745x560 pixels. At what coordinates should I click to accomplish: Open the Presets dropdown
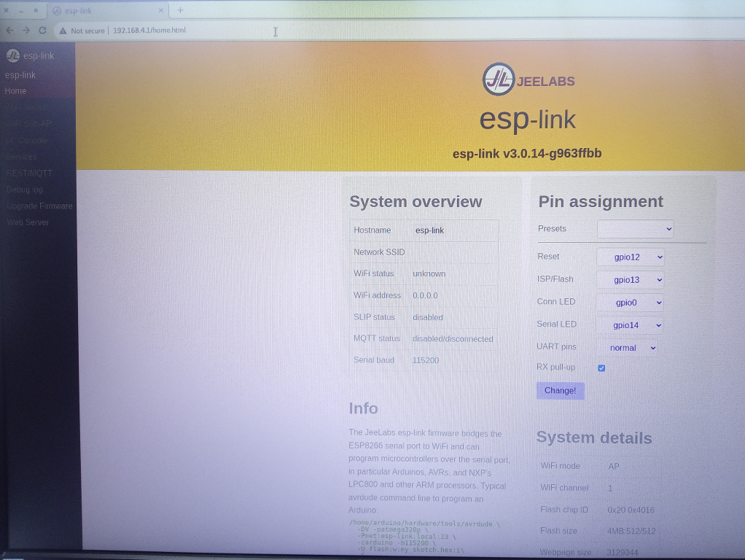635,229
